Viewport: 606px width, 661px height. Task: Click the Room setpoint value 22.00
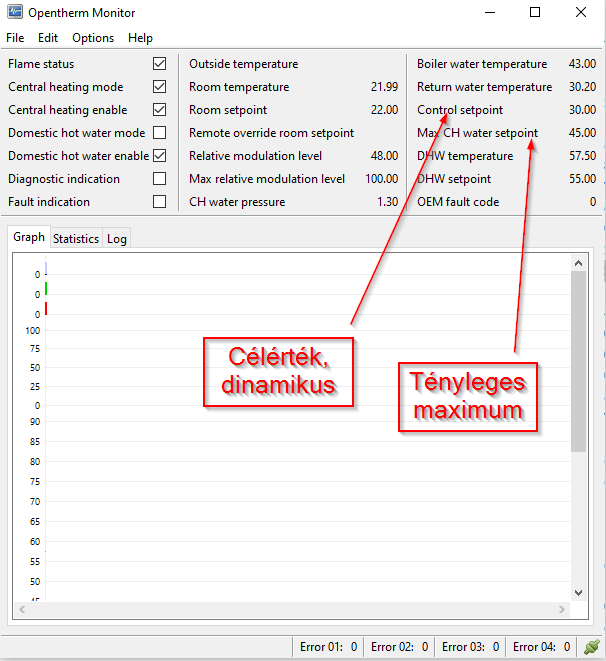click(x=384, y=110)
